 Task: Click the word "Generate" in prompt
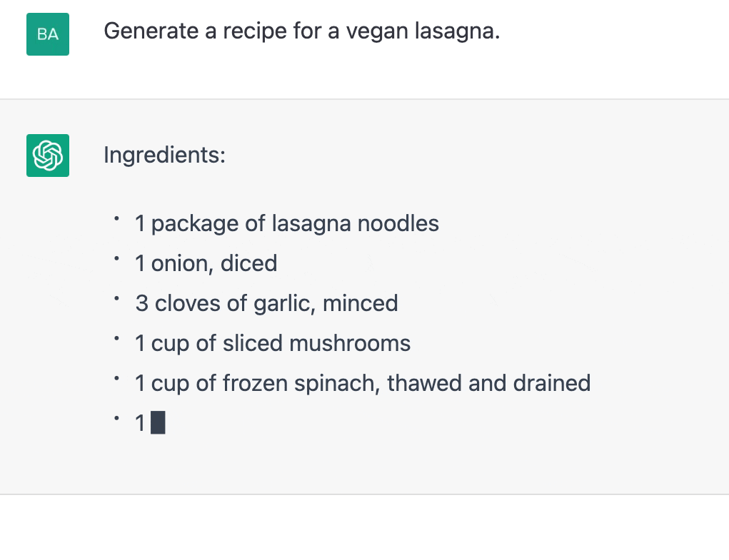[x=149, y=31]
